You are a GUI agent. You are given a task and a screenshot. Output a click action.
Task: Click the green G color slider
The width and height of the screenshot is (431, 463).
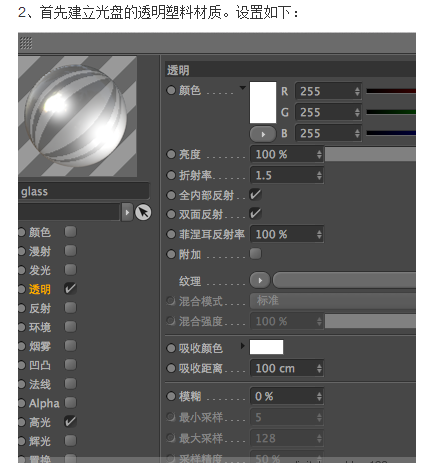click(391, 112)
